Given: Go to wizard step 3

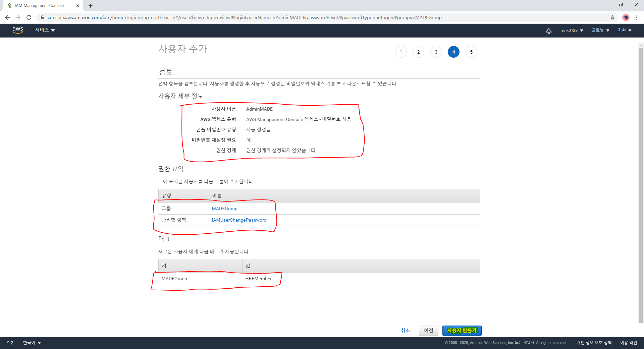Looking at the screenshot, I should point(436,52).
